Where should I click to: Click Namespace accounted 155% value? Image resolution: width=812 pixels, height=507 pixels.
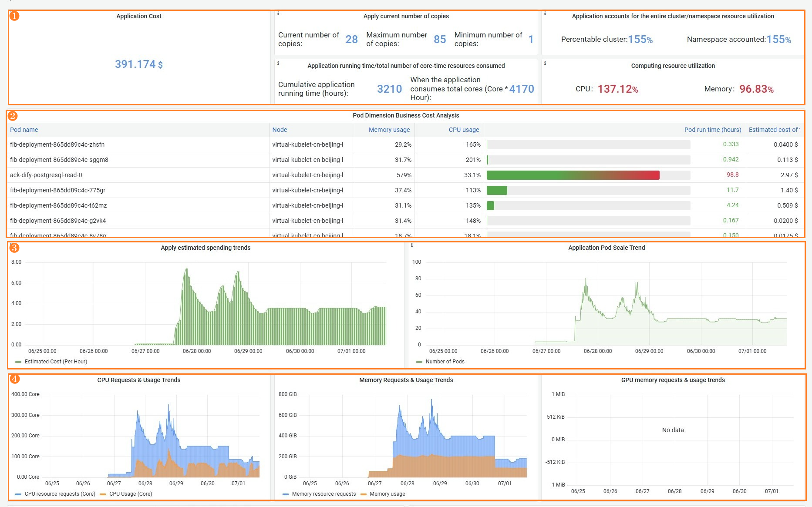(x=778, y=40)
